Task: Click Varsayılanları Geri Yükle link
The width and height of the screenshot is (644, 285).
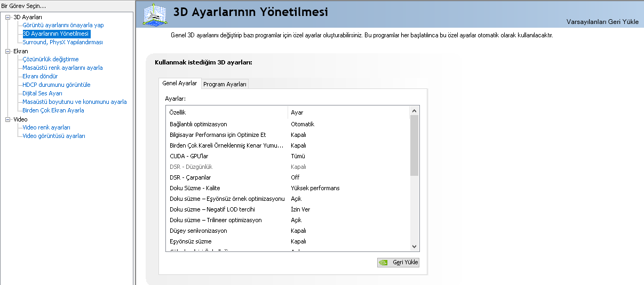Action: (x=601, y=22)
